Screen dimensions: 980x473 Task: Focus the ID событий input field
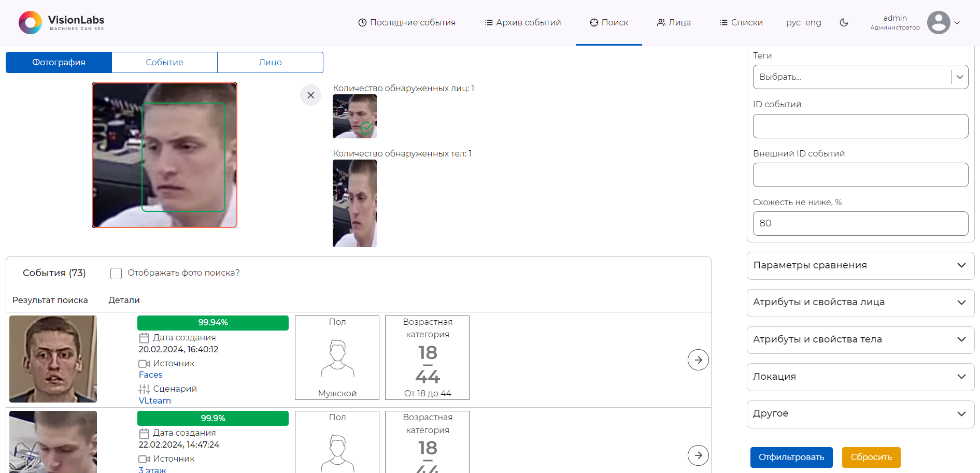coord(860,126)
